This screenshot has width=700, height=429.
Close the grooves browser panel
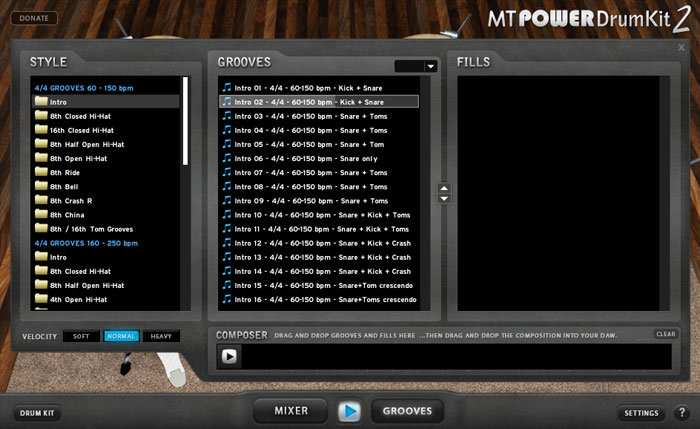point(681,47)
